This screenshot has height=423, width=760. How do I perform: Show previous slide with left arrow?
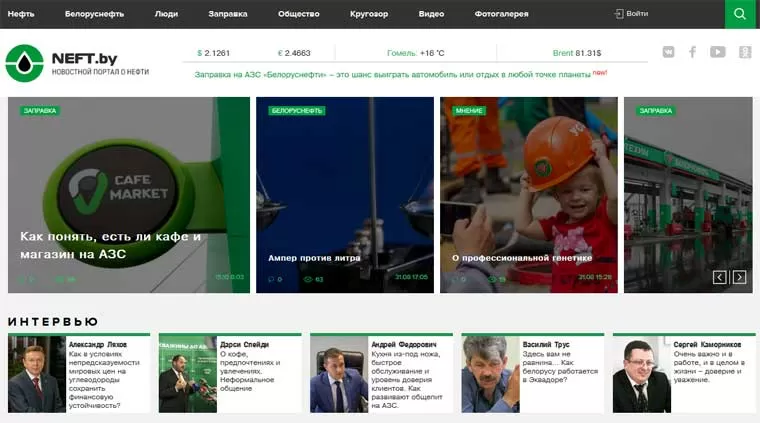click(720, 277)
